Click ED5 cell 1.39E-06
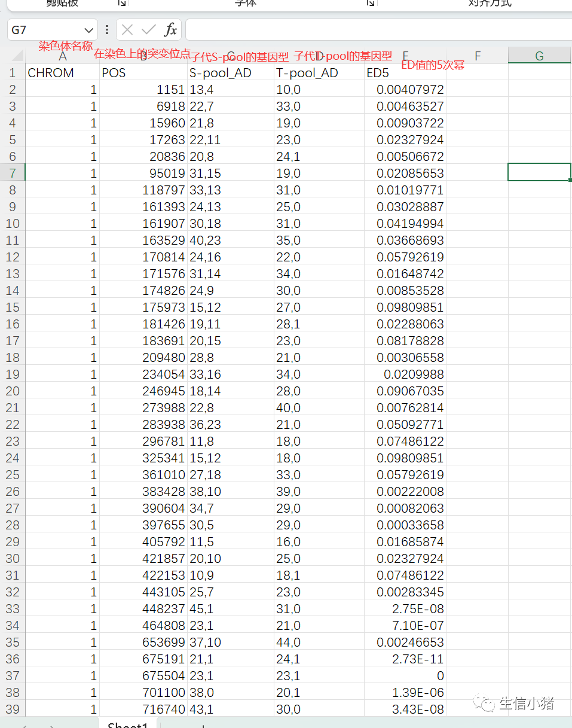Image resolution: width=572 pixels, height=728 pixels. pos(405,693)
